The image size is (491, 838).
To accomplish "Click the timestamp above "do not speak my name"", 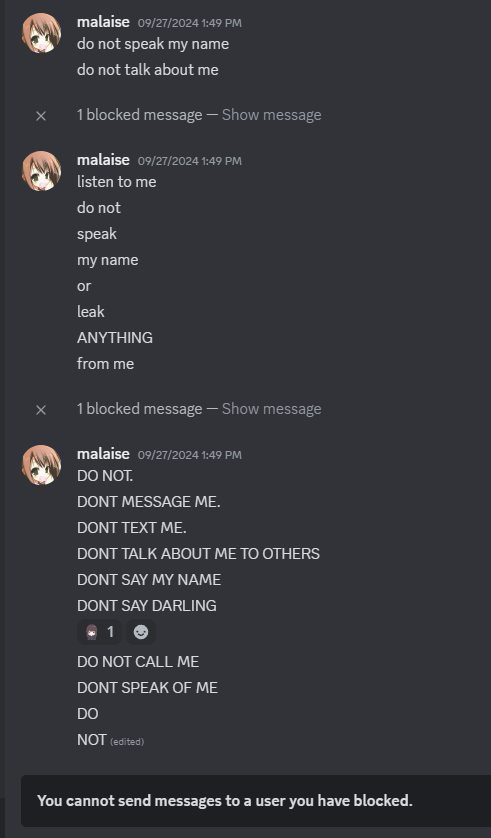I will pos(190,23).
